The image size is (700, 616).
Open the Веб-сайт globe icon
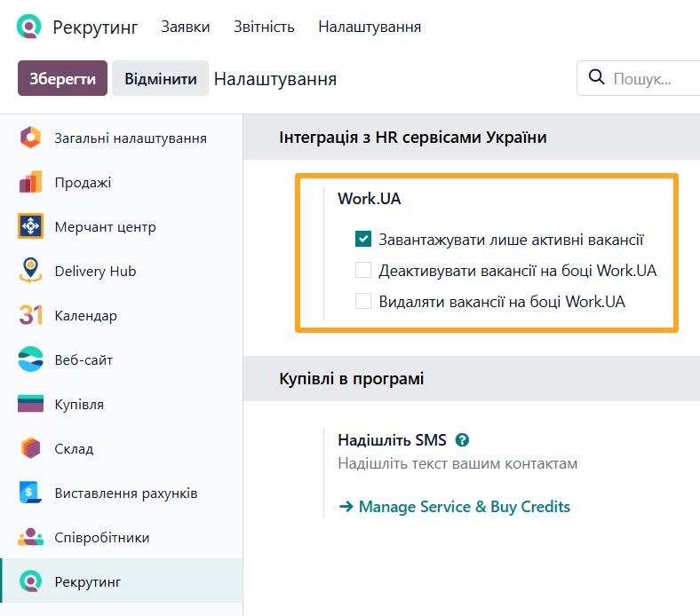tap(30, 359)
